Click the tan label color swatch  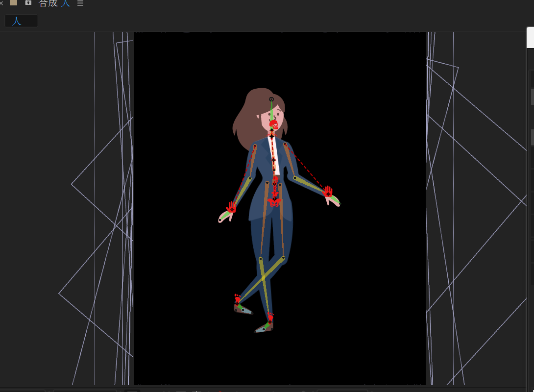coord(14,3)
